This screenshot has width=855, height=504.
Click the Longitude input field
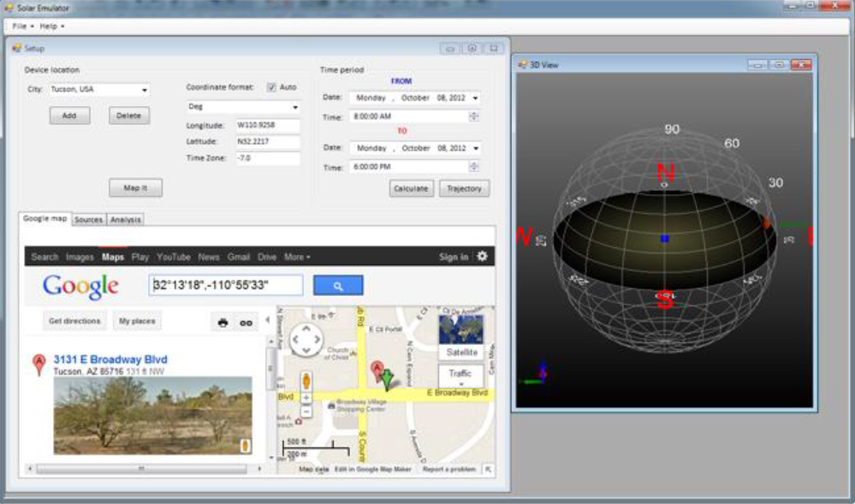coord(268,126)
